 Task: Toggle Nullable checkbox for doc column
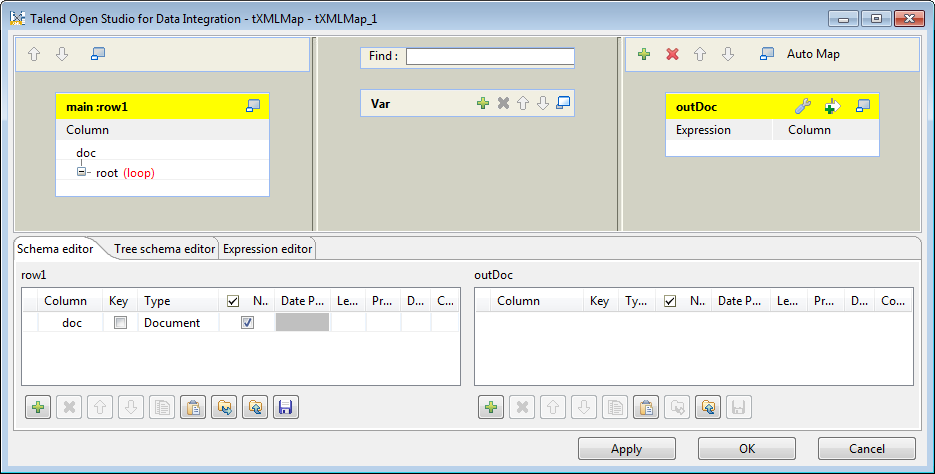[x=247, y=323]
